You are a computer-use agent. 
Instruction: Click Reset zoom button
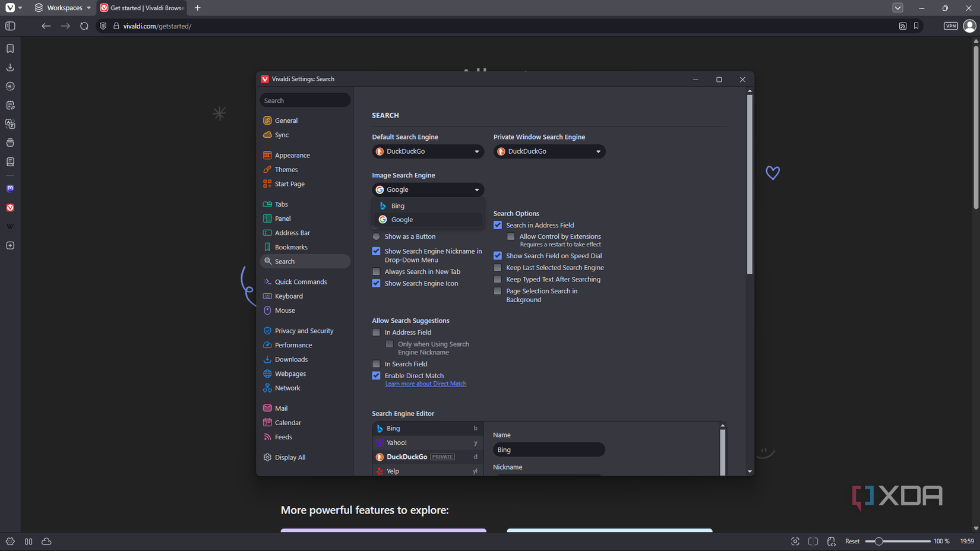852,541
